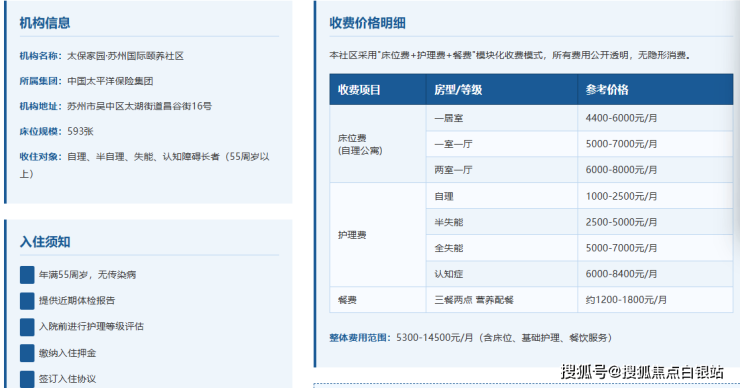The height and width of the screenshot is (388, 740).
Task: Click the 参考价格 column header
Action: [655, 89]
